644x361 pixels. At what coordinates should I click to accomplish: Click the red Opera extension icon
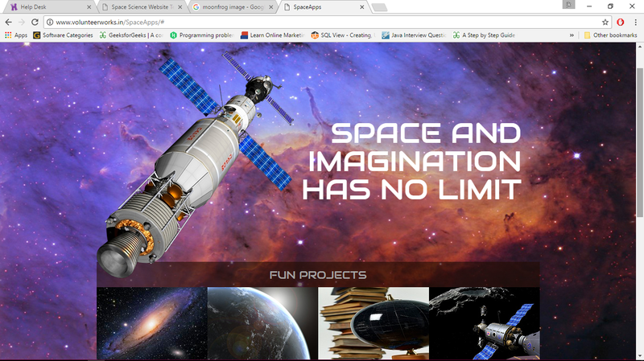[x=621, y=22]
